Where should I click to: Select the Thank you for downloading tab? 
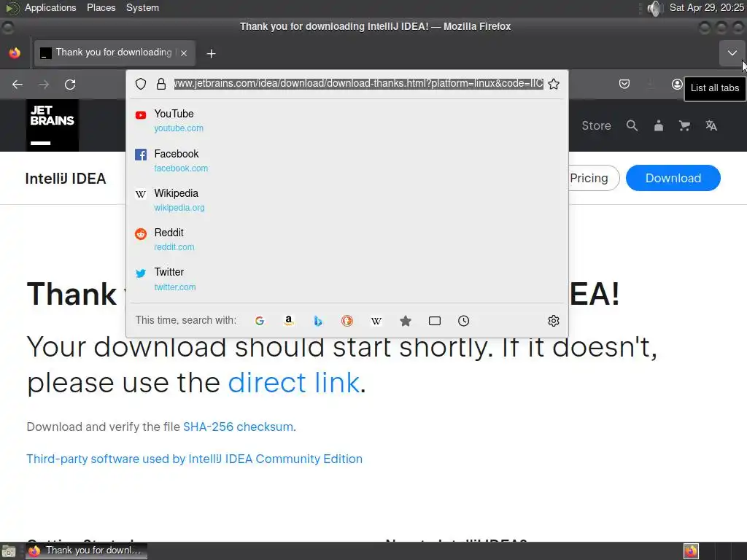(x=115, y=52)
